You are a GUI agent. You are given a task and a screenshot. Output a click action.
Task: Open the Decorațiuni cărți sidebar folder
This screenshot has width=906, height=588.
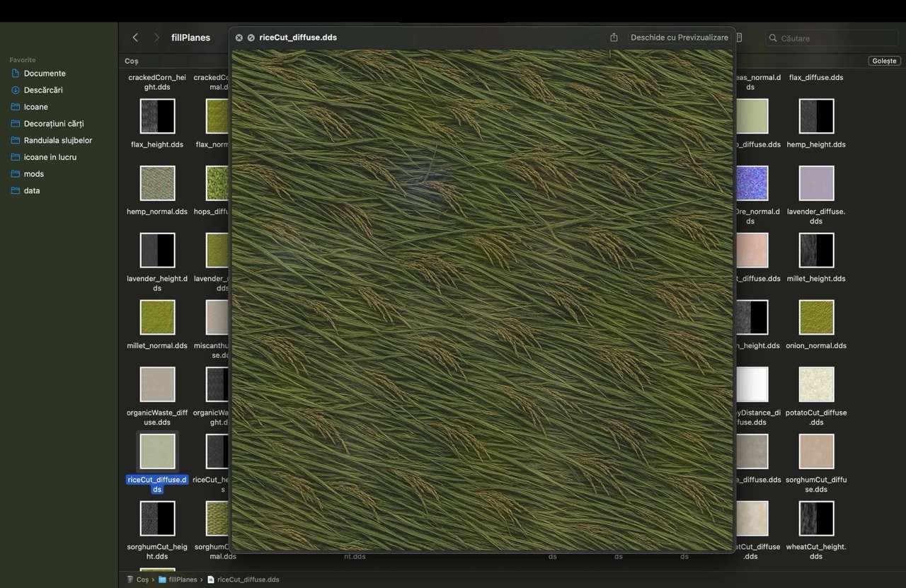(x=54, y=124)
